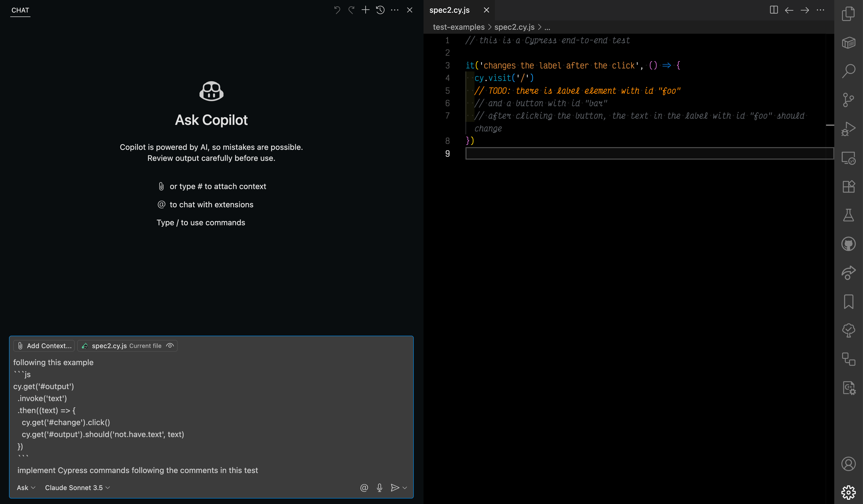Close the spec2.cy.js tab
863x504 pixels.
pos(486,10)
